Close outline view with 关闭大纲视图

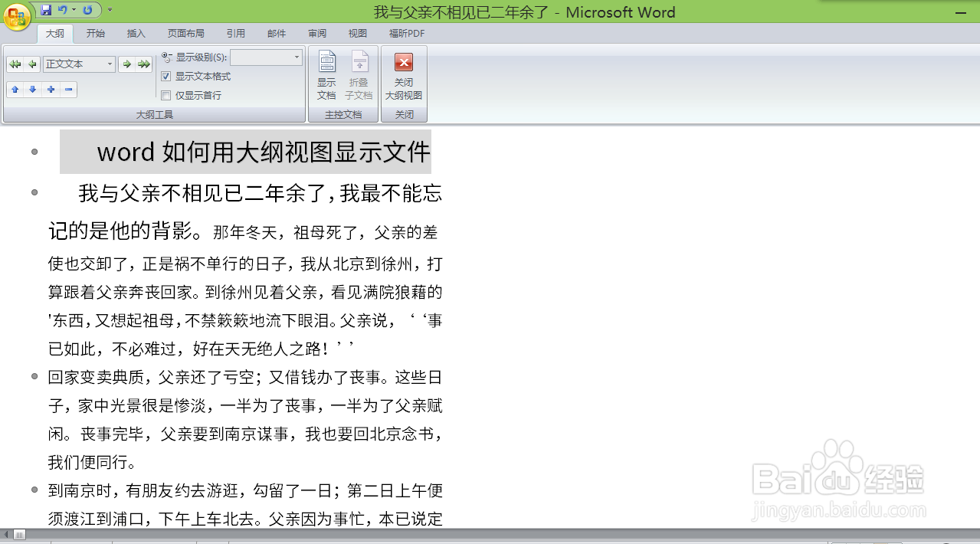coord(404,75)
